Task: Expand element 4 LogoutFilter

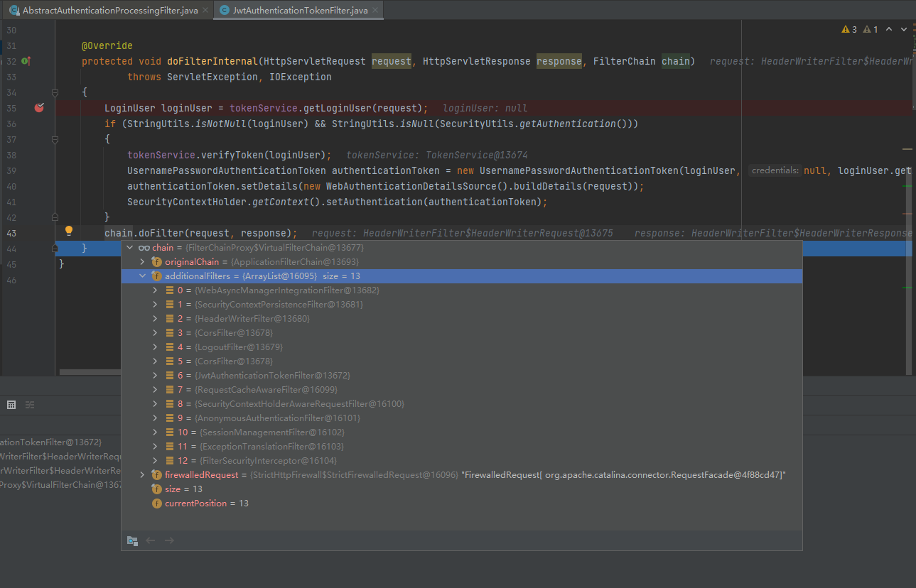Action: click(x=155, y=347)
